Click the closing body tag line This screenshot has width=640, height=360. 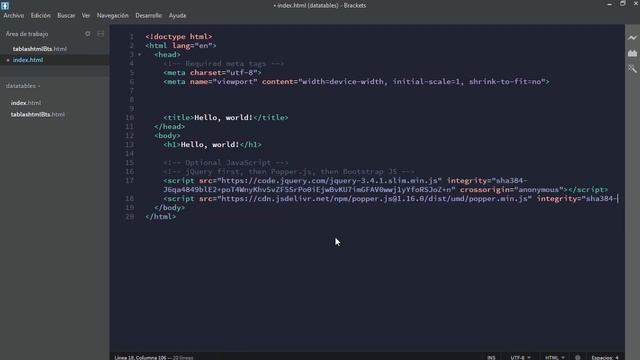[170, 208]
